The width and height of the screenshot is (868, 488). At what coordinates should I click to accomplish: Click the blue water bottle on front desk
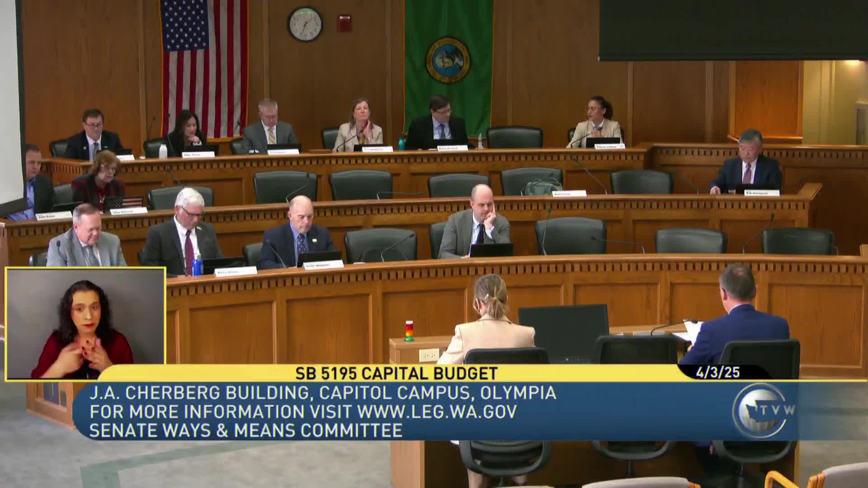point(197,265)
